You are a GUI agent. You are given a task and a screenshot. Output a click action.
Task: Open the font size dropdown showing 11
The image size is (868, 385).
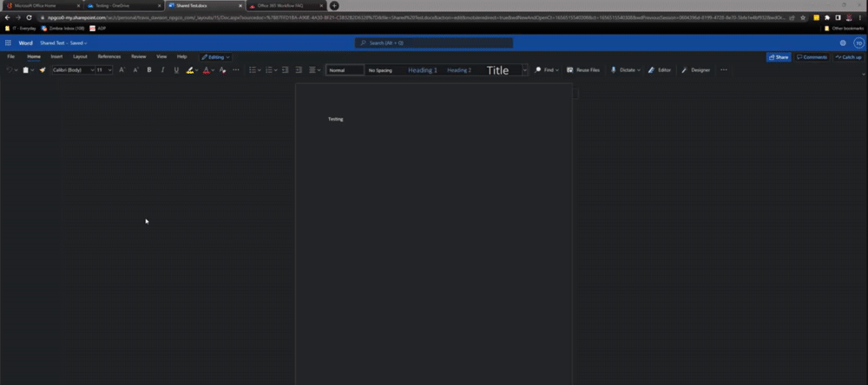[x=104, y=70]
